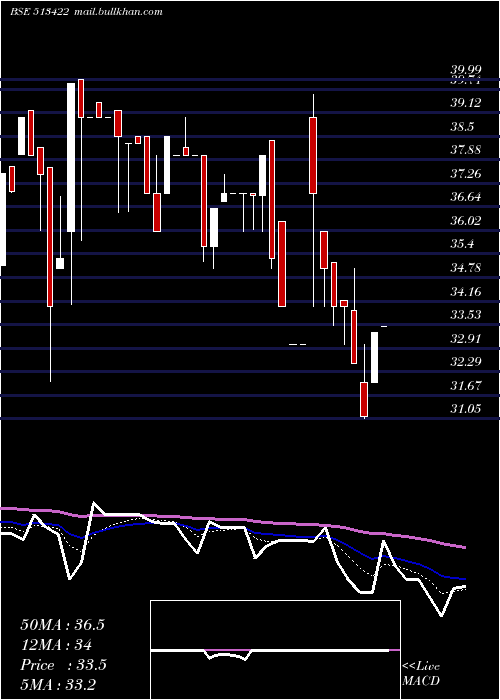Screen dimensions: 500x700
Task: Select the 35.4 price level label
Action: pos(462,244)
